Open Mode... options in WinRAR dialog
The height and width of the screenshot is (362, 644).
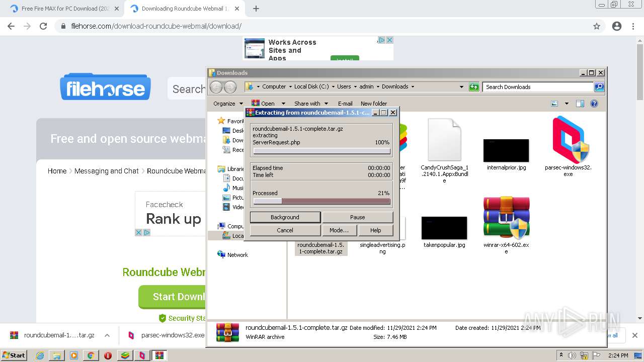339,230
